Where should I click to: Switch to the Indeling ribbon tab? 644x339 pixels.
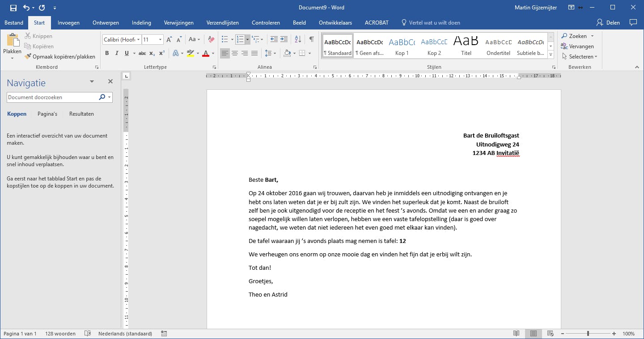tap(141, 23)
